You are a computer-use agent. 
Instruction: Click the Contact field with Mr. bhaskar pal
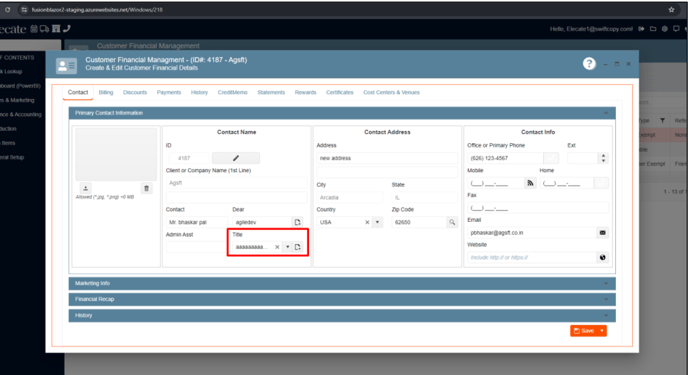[197, 222]
